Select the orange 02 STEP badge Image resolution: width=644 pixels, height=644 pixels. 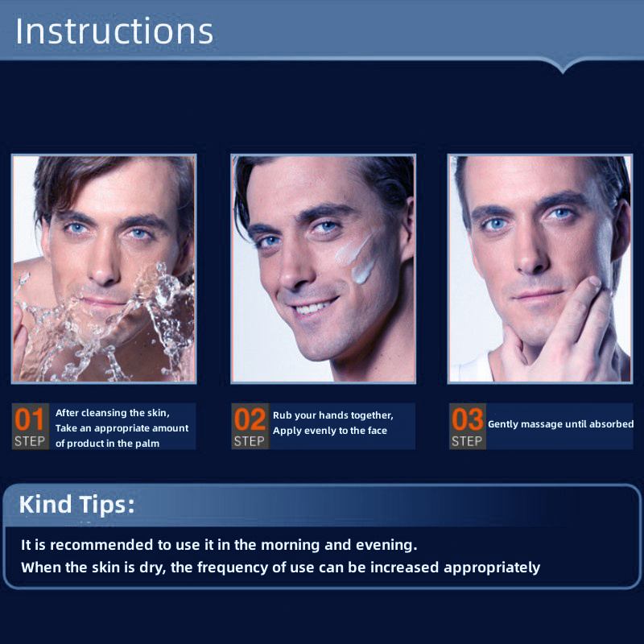point(250,427)
